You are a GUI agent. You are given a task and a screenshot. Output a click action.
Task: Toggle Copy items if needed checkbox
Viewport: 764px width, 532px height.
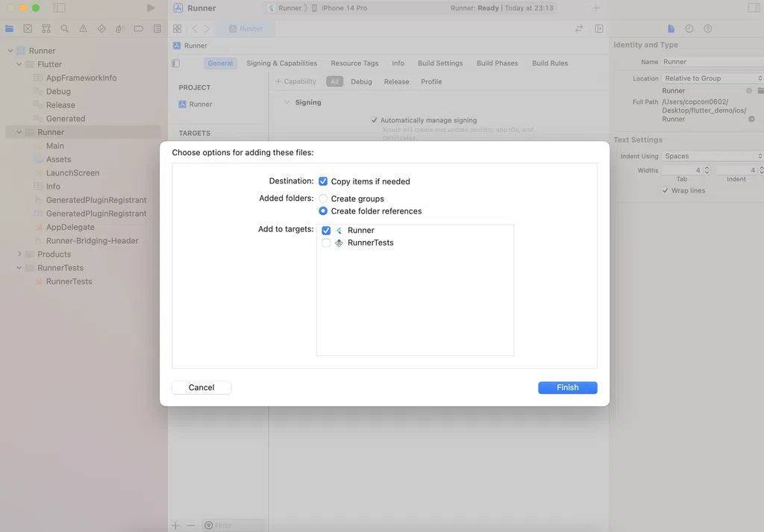(323, 181)
